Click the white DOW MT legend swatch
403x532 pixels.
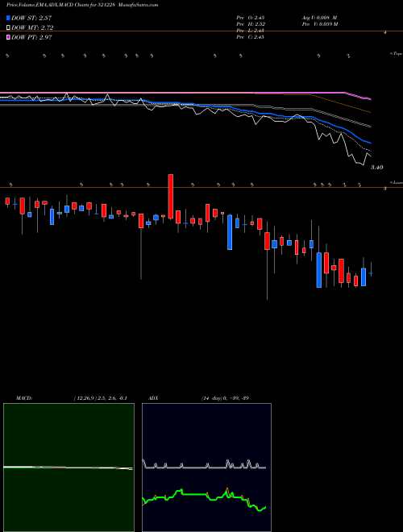9,27
